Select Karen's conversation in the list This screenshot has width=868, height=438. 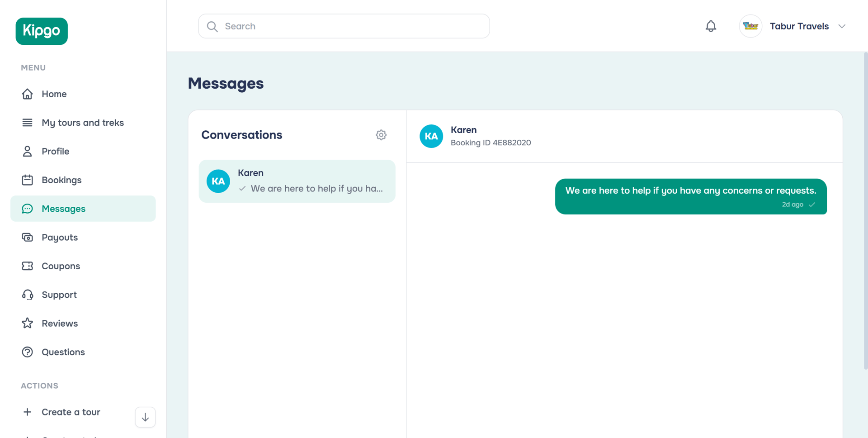[297, 181]
